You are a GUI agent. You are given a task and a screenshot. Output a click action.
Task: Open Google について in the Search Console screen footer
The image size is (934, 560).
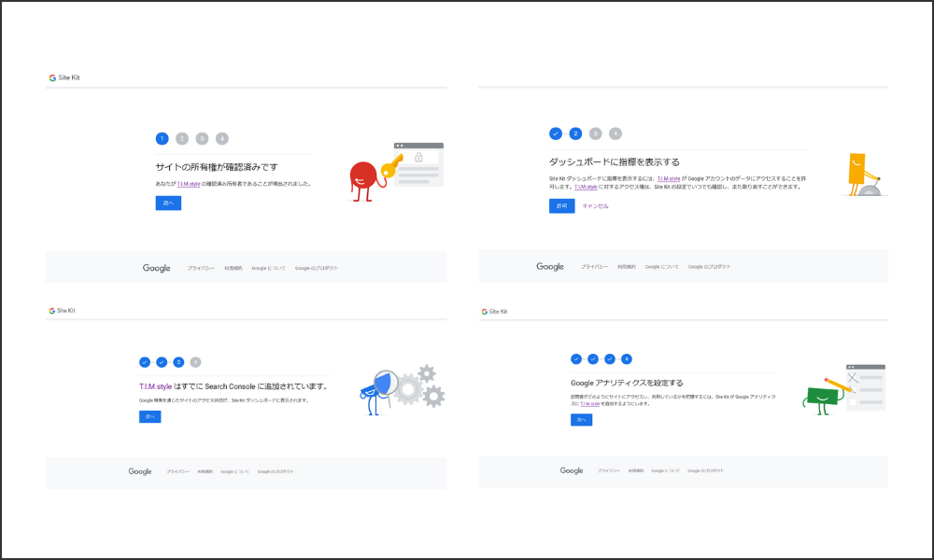pyautogui.click(x=234, y=472)
